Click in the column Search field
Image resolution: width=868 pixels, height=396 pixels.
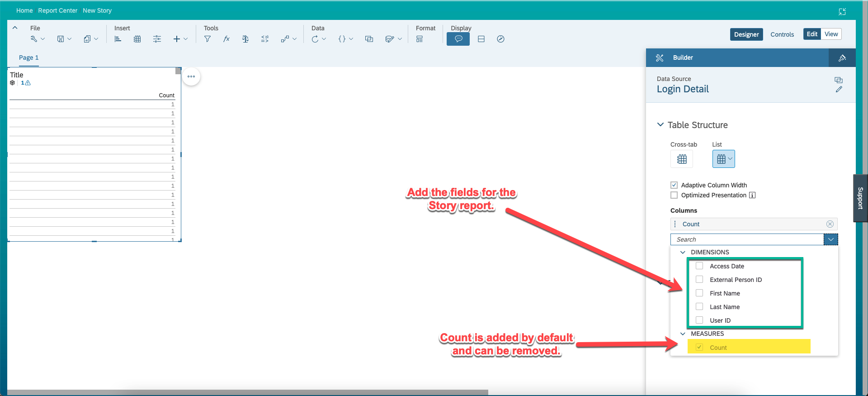click(747, 239)
